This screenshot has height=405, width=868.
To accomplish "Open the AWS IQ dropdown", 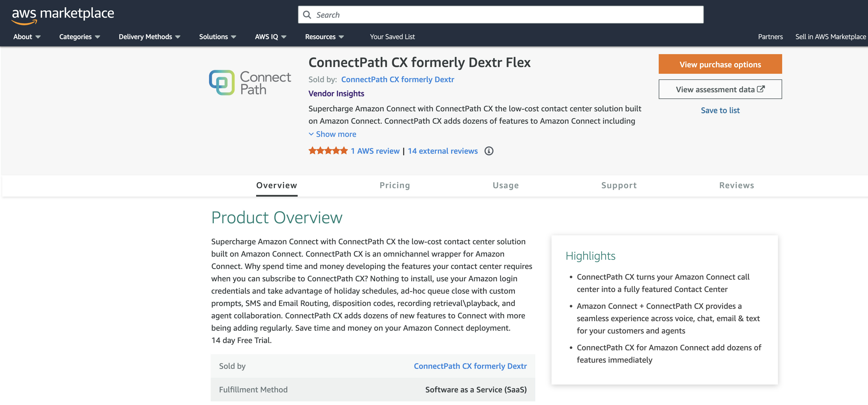I will [270, 37].
